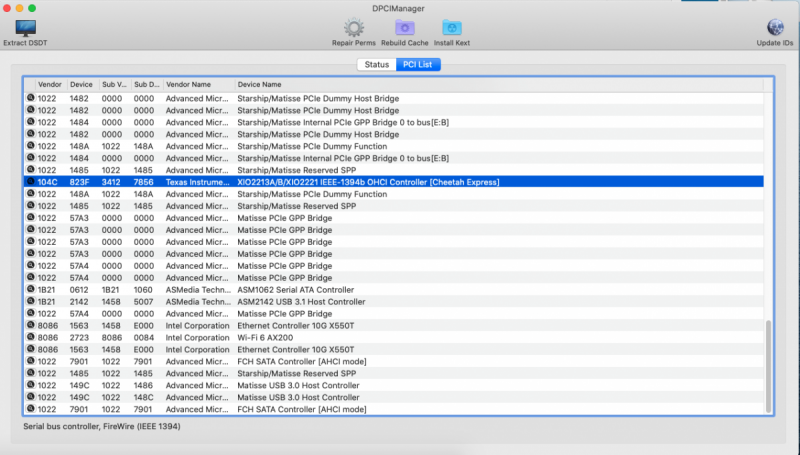
Task: Sort by the Vendor column header
Action: [x=50, y=84]
